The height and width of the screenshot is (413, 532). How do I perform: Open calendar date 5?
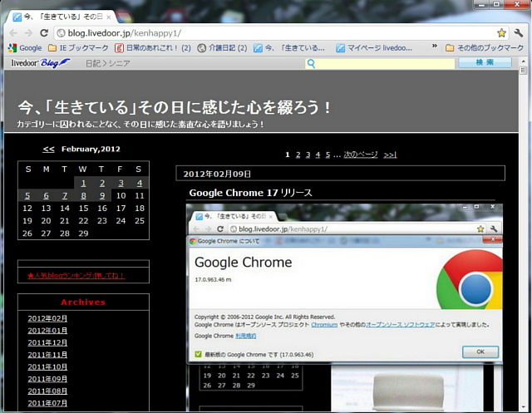[x=27, y=196]
